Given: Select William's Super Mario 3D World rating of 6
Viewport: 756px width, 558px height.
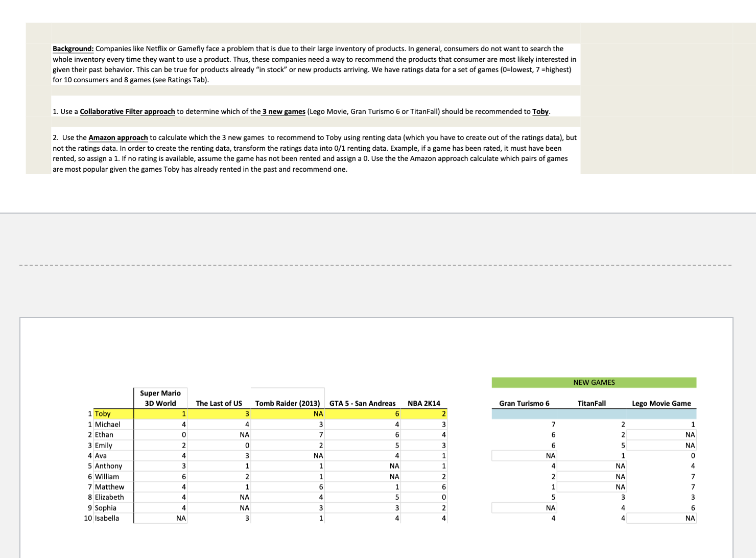Looking at the screenshot, I should (184, 477).
